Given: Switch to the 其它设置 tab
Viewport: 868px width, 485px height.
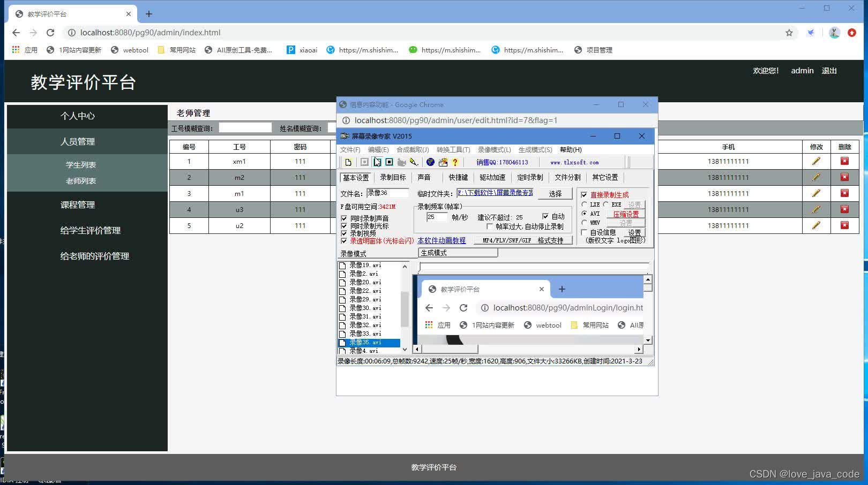Looking at the screenshot, I should (605, 177).
